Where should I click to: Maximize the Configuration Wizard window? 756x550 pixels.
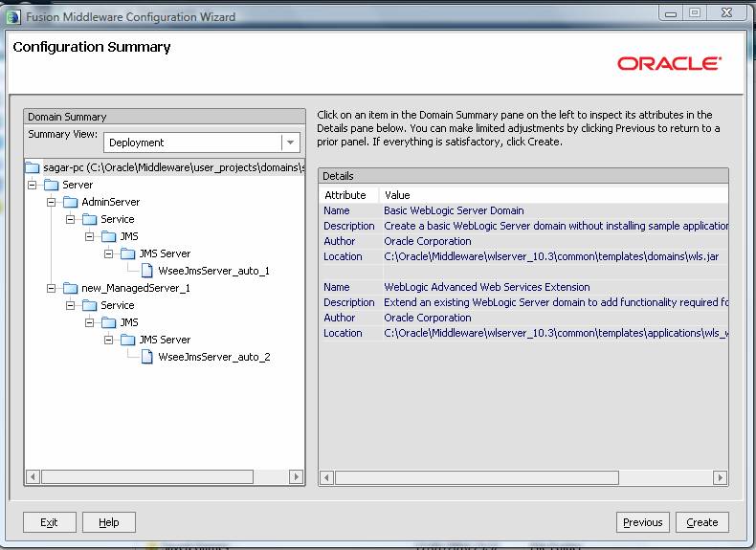tap(695, 13)
